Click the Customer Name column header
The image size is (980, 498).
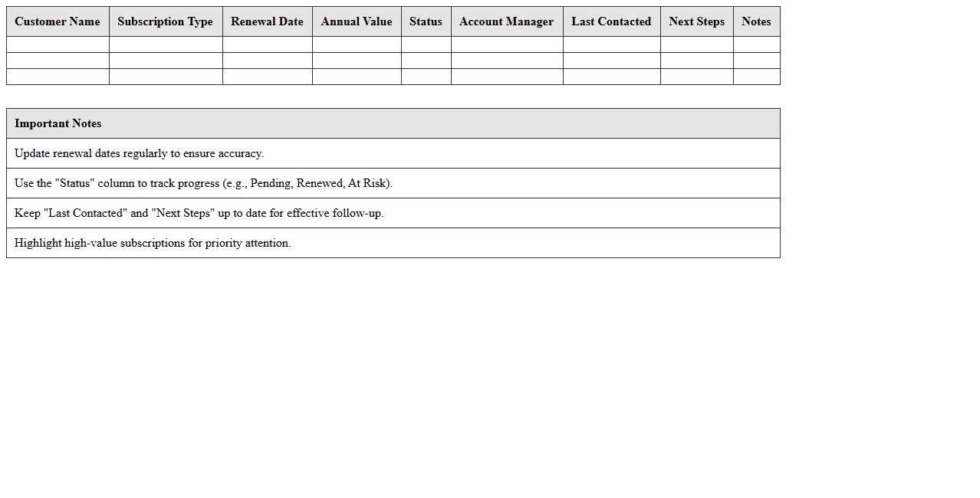[x=58, y=21]
